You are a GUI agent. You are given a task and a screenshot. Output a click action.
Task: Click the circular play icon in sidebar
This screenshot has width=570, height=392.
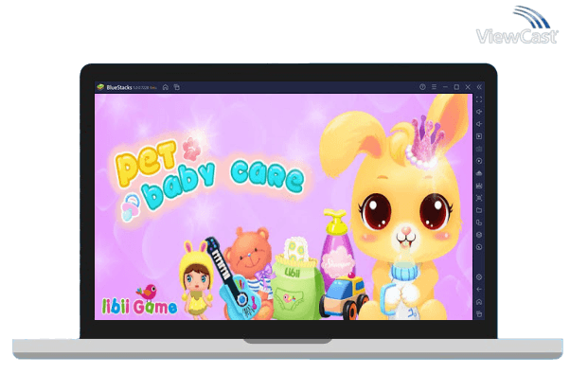[479, 161]
